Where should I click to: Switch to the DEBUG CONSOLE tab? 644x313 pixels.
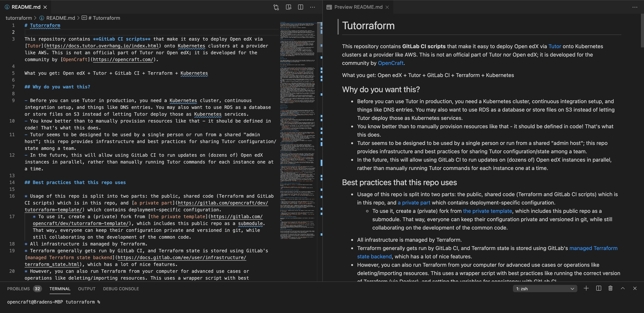(121, 289)
